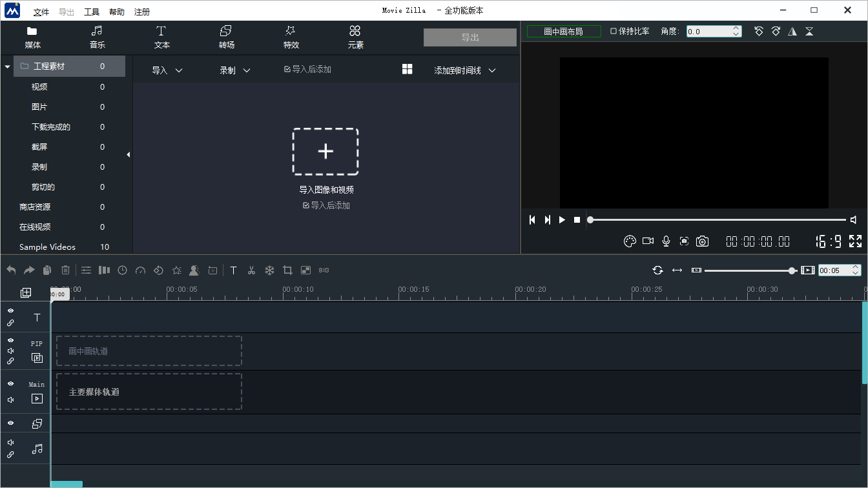
Task: Open the 导入 dropdown
Action: 167,70
